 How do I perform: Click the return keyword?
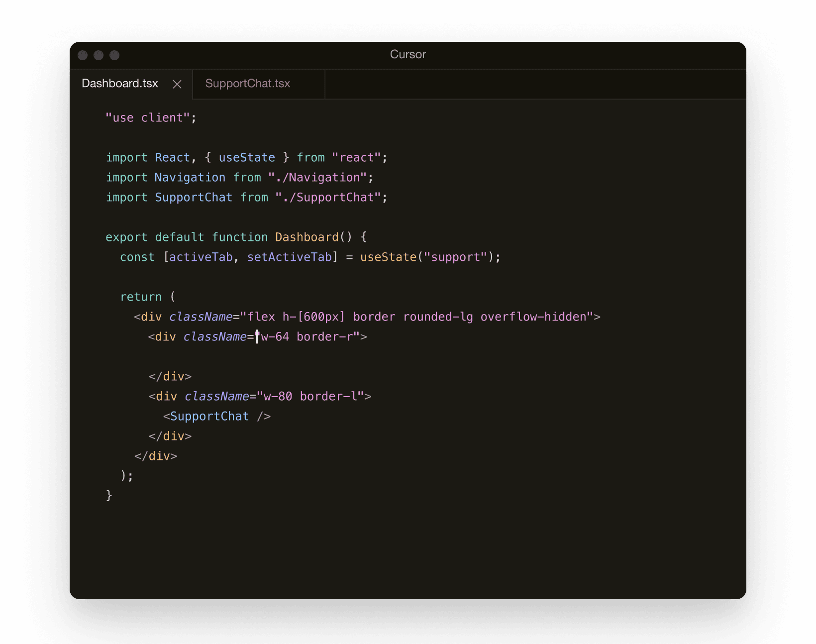tap(141, 297)
